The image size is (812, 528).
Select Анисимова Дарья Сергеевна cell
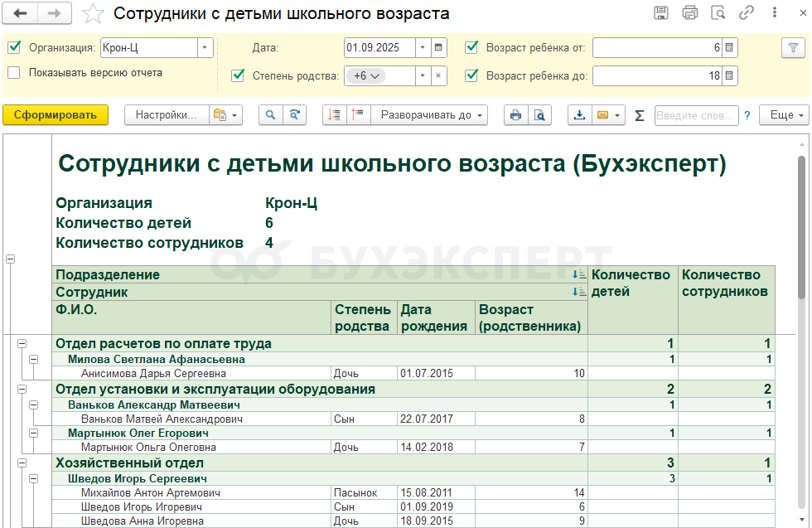tap(191, 373)
